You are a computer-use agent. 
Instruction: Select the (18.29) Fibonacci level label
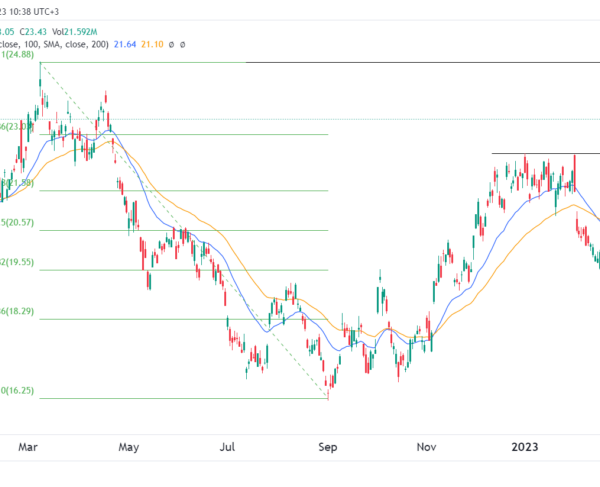(x=17, y=311)
